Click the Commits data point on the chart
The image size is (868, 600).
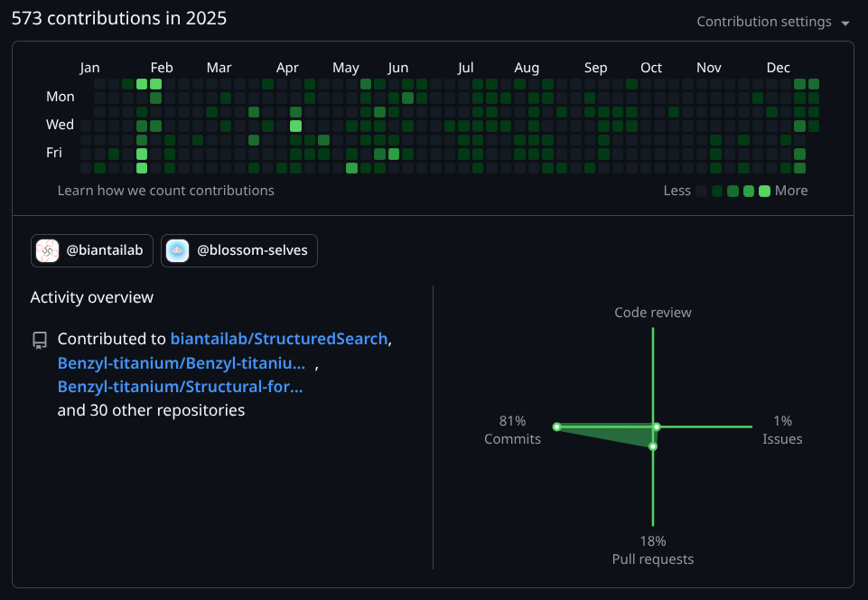click(x=557, y=426)
